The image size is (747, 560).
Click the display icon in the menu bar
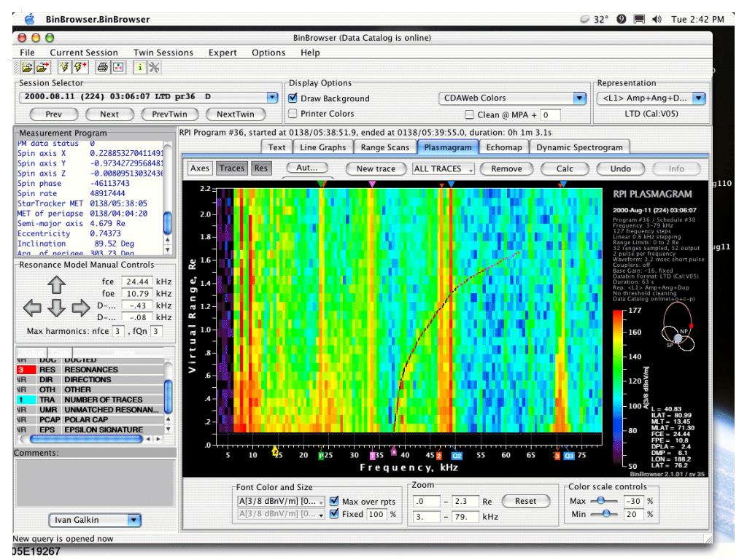[639, 19]
